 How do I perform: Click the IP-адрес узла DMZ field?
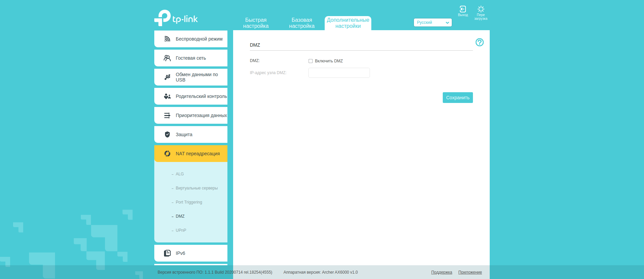click(339, 73)
